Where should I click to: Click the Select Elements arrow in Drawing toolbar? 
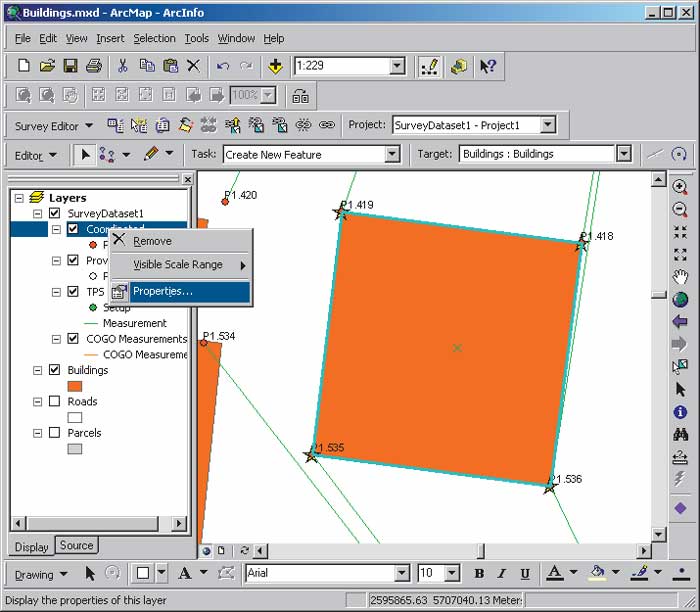click(x=90, y=574)
